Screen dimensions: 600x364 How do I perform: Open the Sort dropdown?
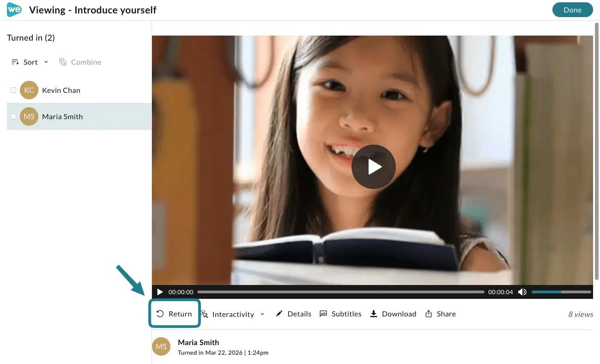tap(30, 62)
